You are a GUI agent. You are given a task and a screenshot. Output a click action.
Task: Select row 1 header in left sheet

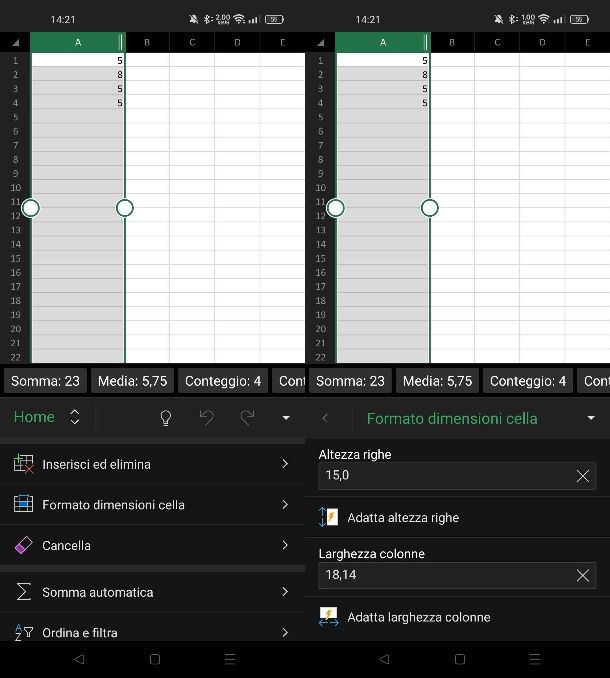[x=16, y=60]
